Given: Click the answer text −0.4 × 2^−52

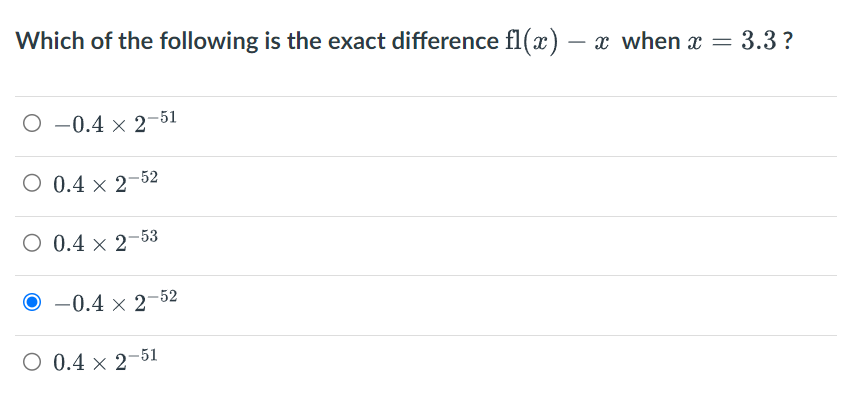Looking at the screenshot, I should click(x=115, y=302).
